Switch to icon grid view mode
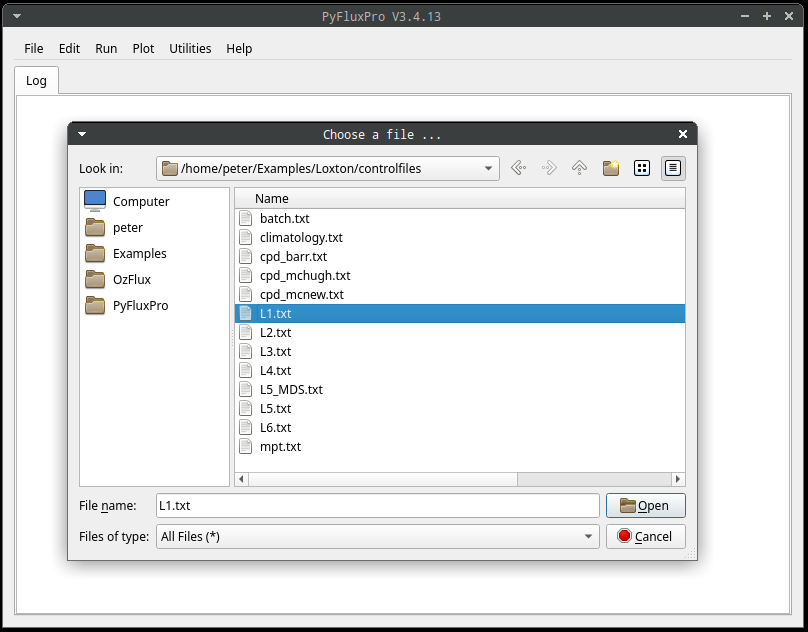The height and width of the screenshot is (632, 808). coord(642,168)
